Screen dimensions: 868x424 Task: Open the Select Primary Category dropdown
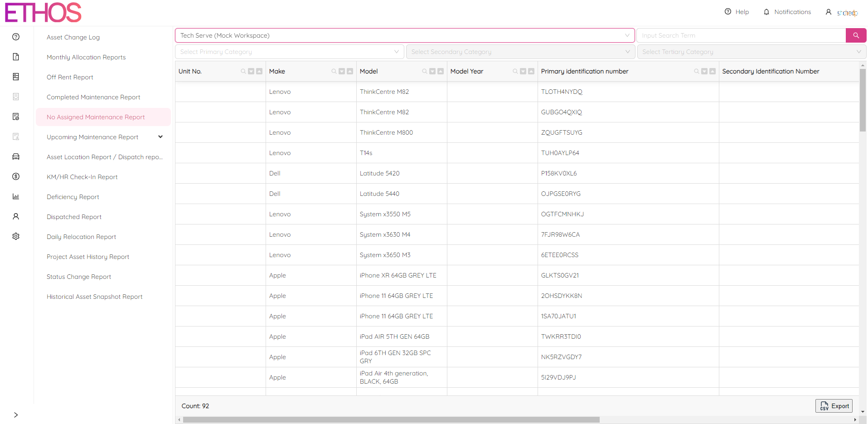click(x=289, y=52)
